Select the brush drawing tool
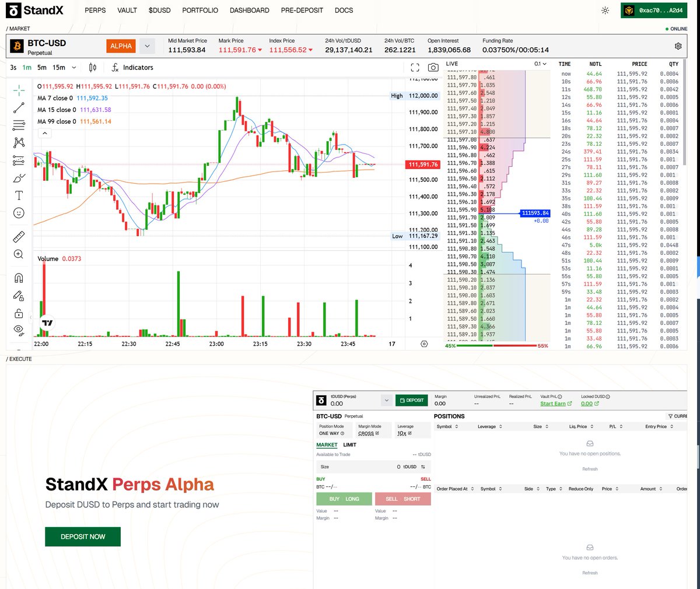 click(x=19, y=178)
